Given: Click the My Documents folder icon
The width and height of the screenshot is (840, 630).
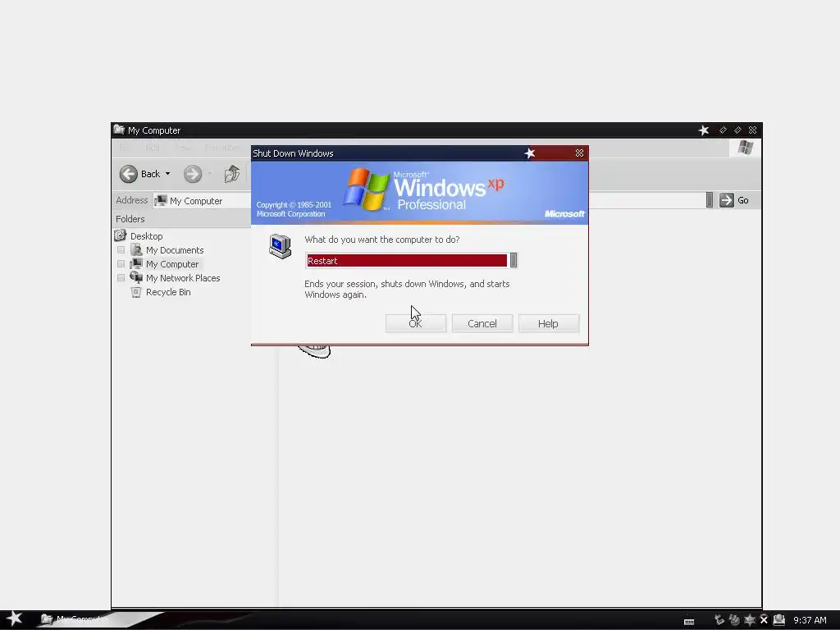Looking at the screenshot, I should pyautogui.click(x=136, y=249).
